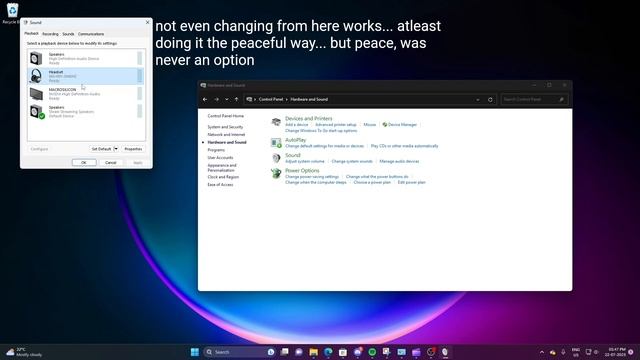Open Task View from the taskbar
The width and height of the screenshot is (640, 360).
click(284, 352)
